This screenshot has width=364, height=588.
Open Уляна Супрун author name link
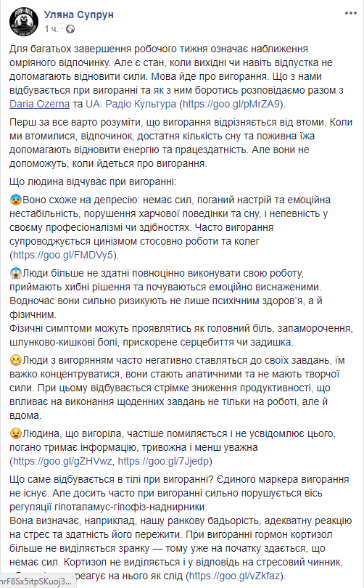tap(79, 15)
